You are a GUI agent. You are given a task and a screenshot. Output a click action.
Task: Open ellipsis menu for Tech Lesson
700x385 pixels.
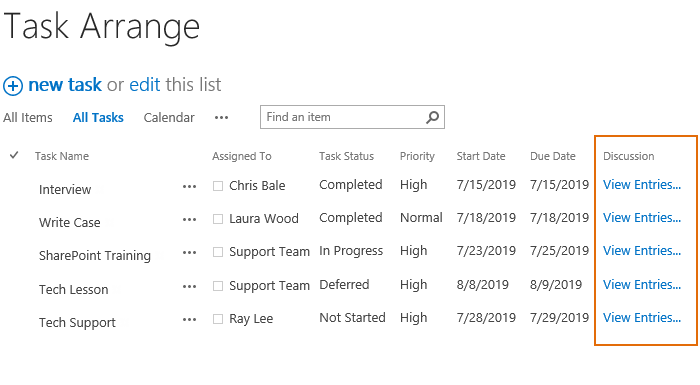tap(189, 287)
